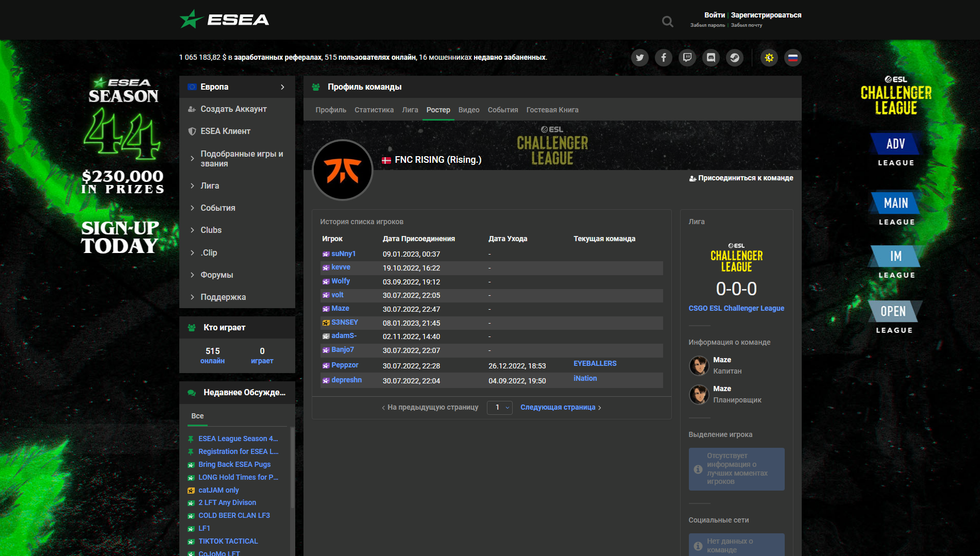Click 'Забыл пароль' link

(707, 25)
